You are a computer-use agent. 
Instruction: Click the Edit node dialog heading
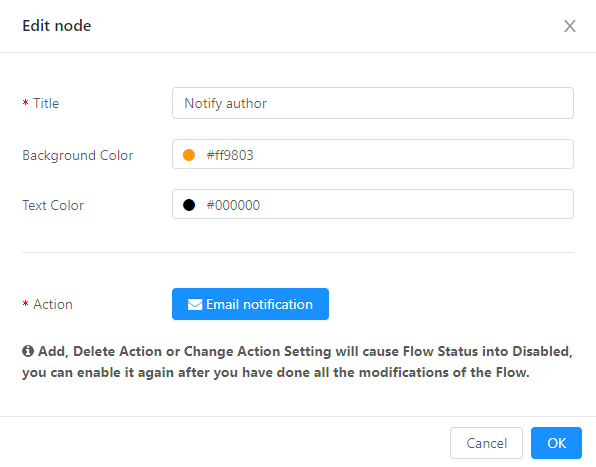click(x=57, y=26)
